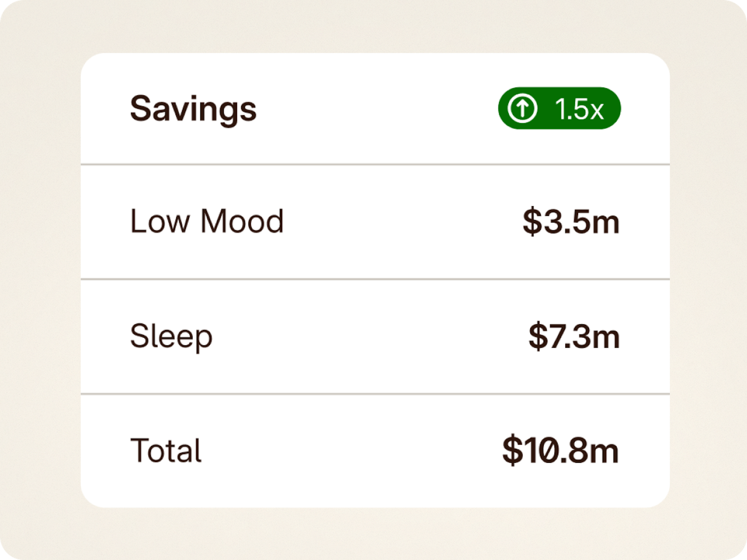Click the $3.5m Low Mood amount

click(x=571, y=222)
